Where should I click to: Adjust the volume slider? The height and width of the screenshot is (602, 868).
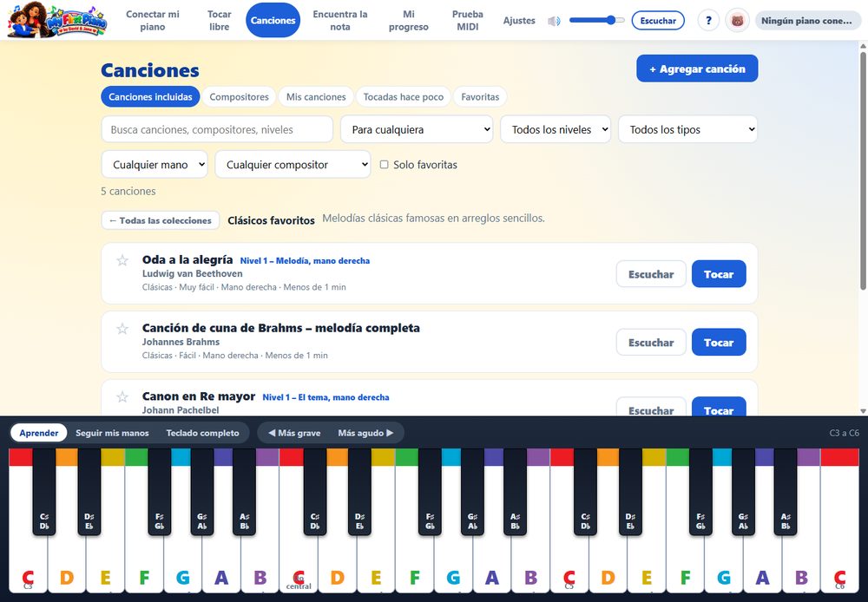[x=597, y=21]
